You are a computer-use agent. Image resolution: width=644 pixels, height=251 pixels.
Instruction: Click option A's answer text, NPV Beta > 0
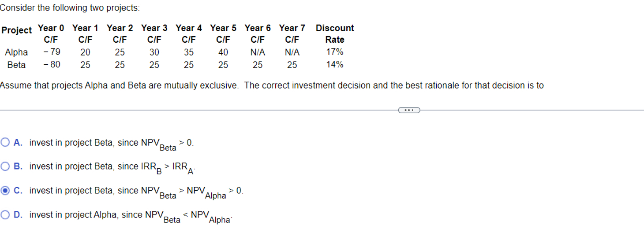pos(111,143)
